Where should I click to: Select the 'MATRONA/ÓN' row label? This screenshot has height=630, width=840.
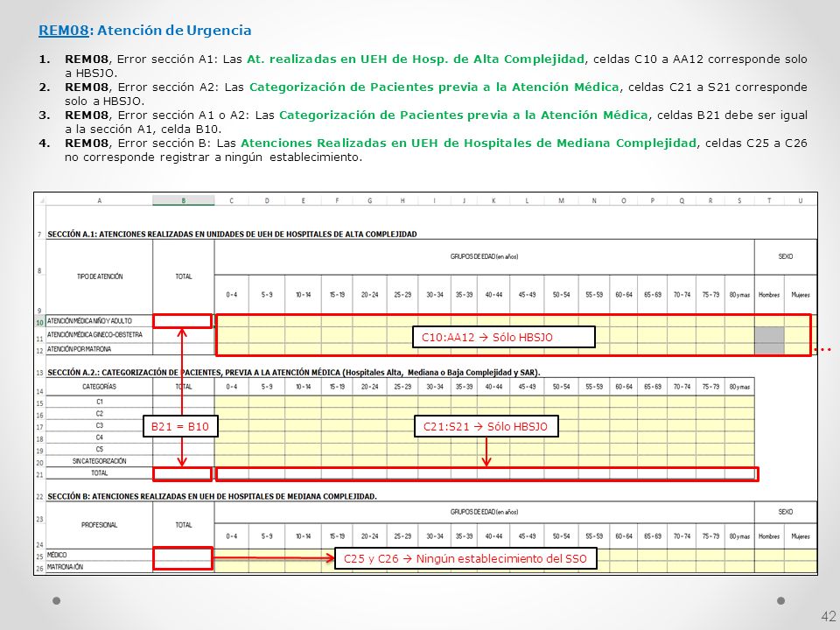point(100,567)
